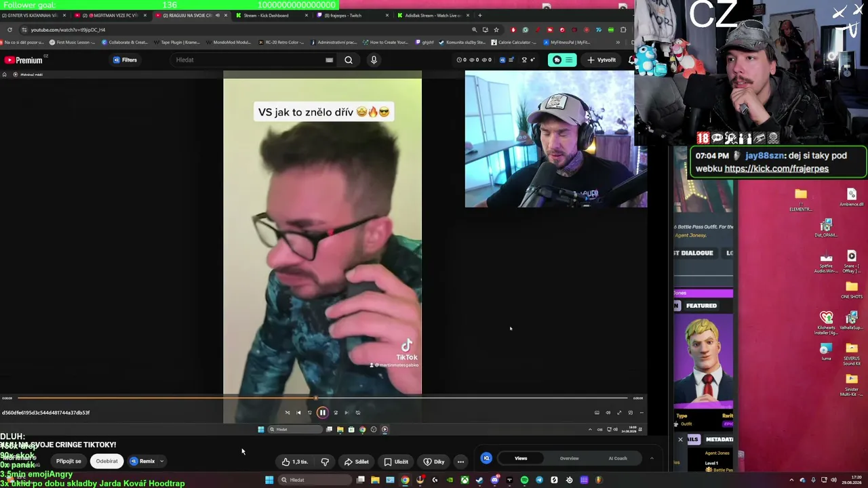Open a new browser tab with plus button

(x=480, y=16)
